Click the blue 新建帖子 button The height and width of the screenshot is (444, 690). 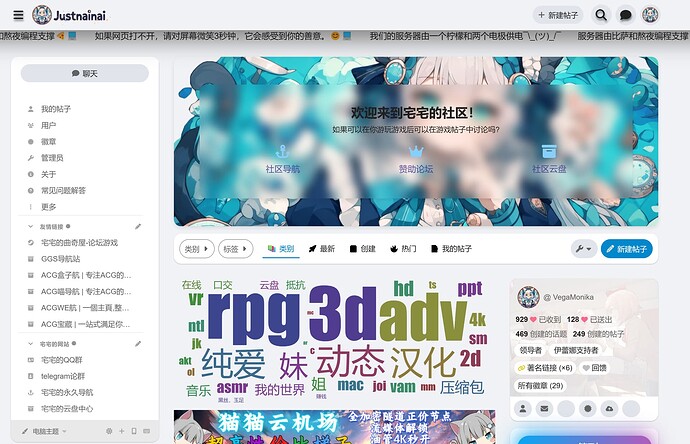pos(627,249)
